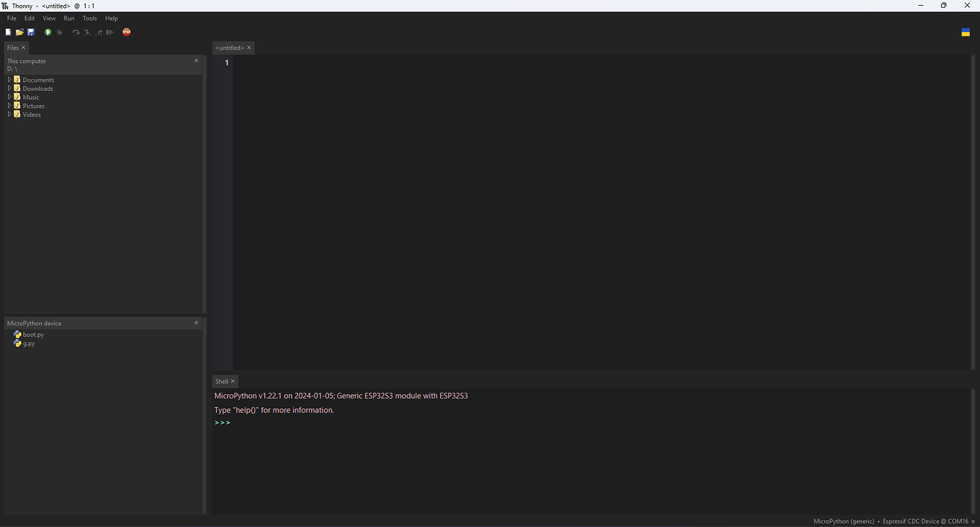
Task: Open the MicroPython device panel menu icon
Action: 196,322
